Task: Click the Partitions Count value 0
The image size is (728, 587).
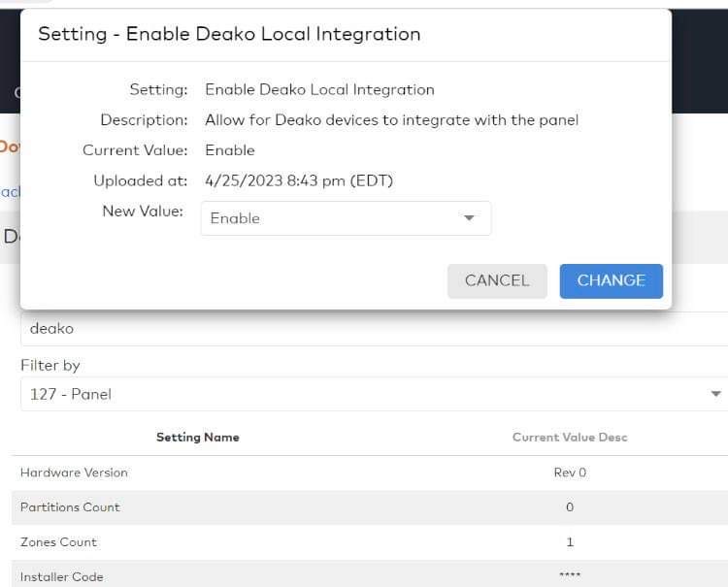Action: tap(570, 507)
